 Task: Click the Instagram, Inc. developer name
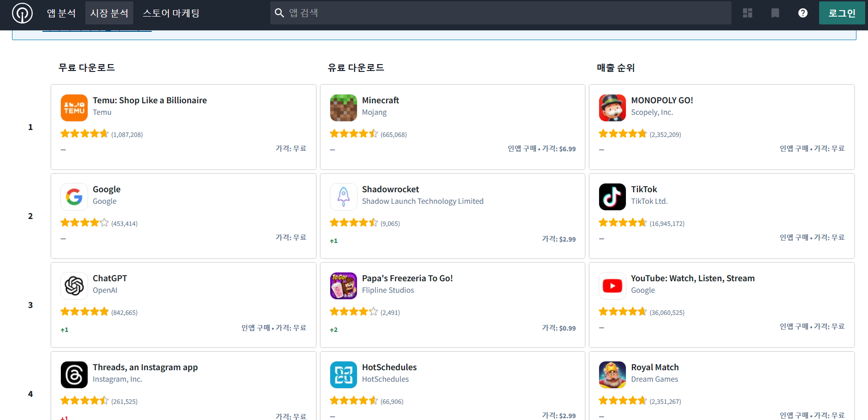(x=118, y=379)
